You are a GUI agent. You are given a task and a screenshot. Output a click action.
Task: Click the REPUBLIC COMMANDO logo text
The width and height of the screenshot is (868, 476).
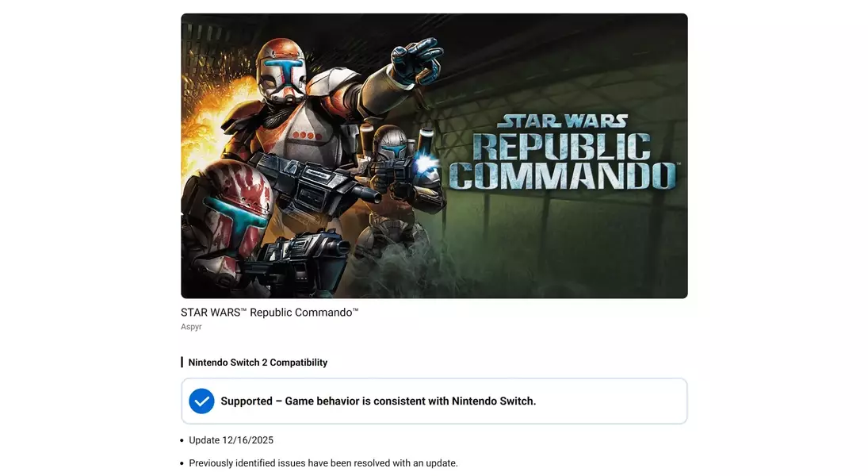point(563,162)
